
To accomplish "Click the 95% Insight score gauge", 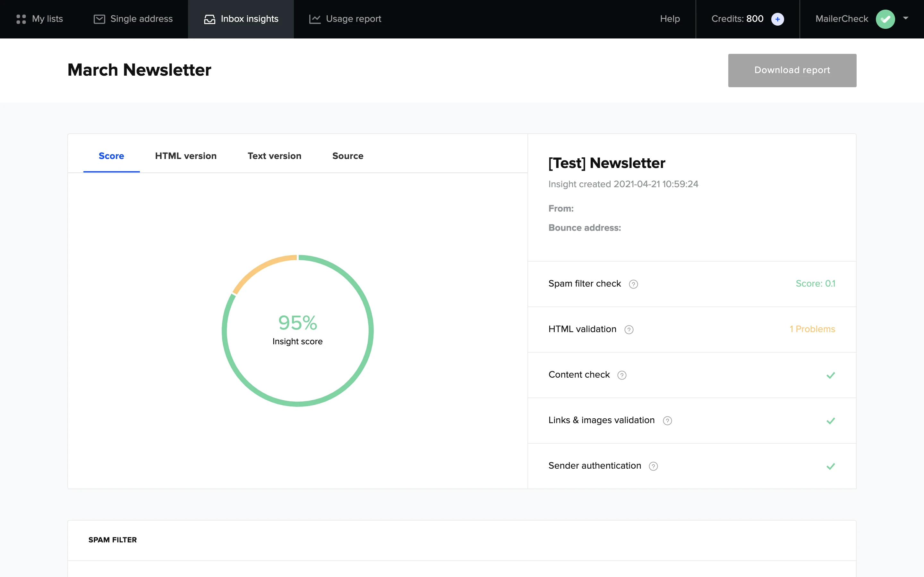I will coord(297,330).
